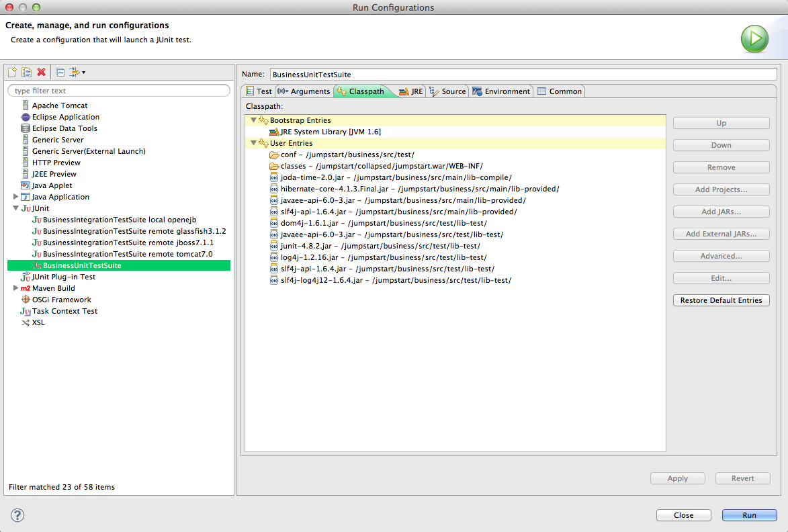The height and width of the screenshot is (532, 788).
Task: Switch to the Source tab
Action: point(448,91)
